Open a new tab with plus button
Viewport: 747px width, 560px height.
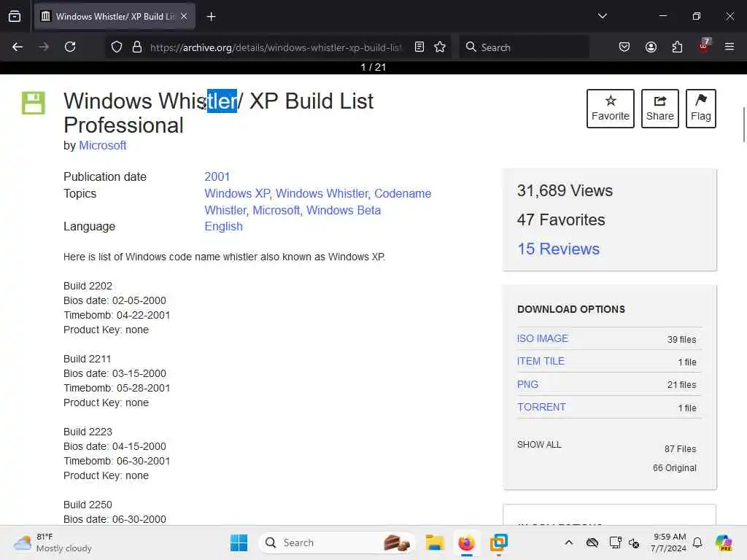coord(211,17)
